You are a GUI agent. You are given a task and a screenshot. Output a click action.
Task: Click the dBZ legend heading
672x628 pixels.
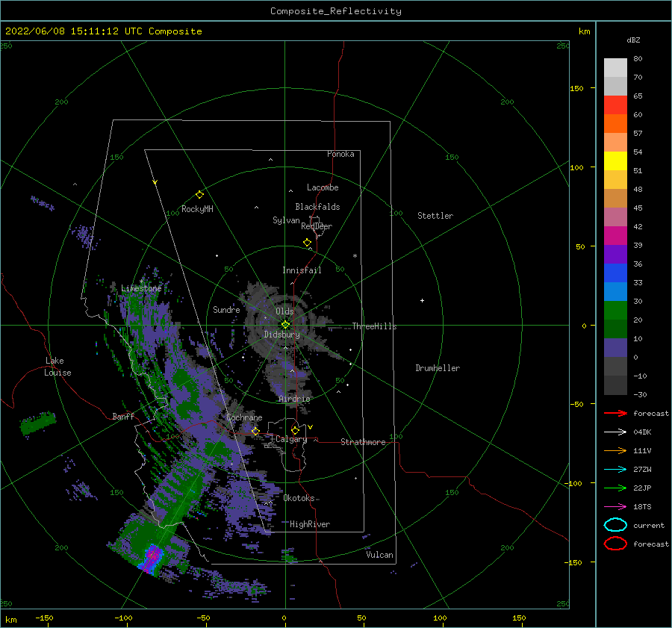[633, 40]
